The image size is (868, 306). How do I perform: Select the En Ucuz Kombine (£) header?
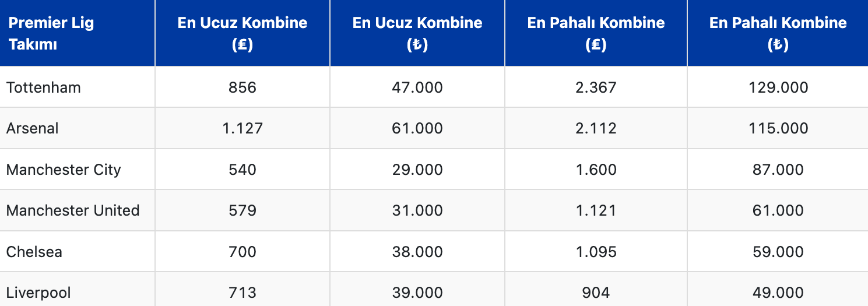[x=243, y=33]
